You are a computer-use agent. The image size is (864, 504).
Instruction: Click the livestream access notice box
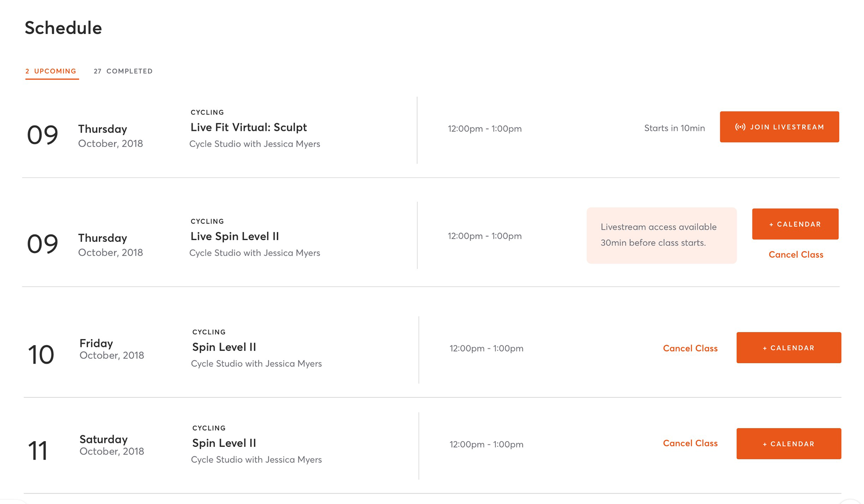point(661,235)
